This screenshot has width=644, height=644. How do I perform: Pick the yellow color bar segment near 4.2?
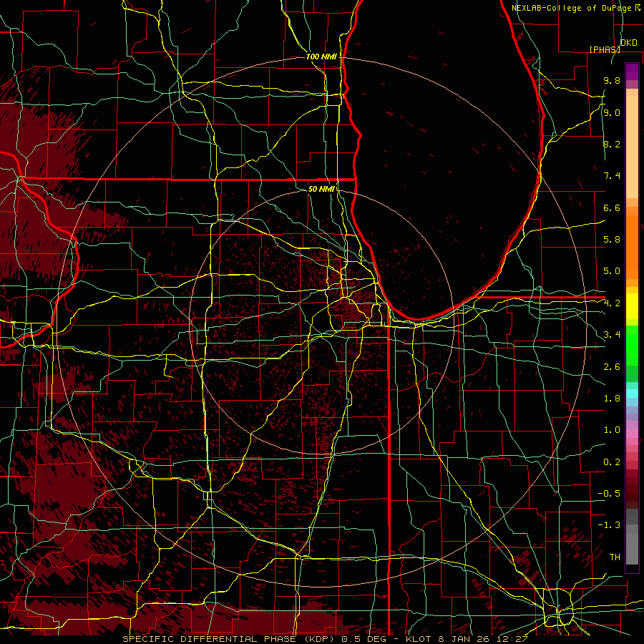pos(632,306)
